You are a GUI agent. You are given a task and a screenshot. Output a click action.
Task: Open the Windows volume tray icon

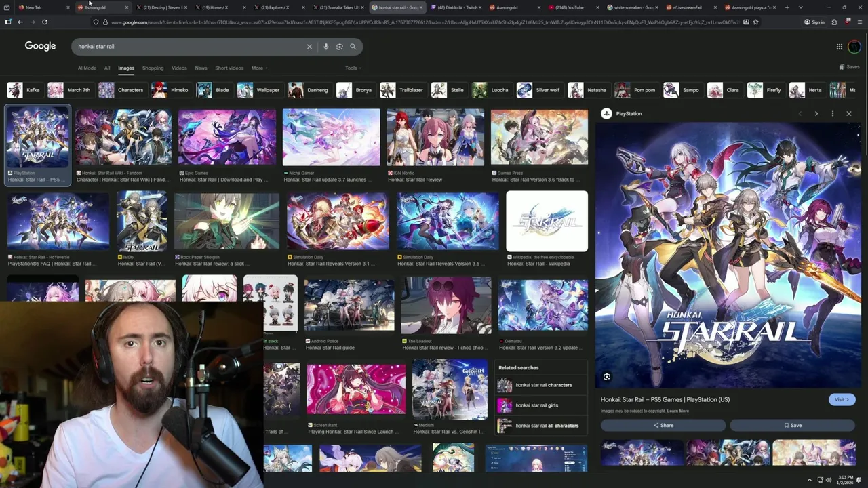pos(828,480)
